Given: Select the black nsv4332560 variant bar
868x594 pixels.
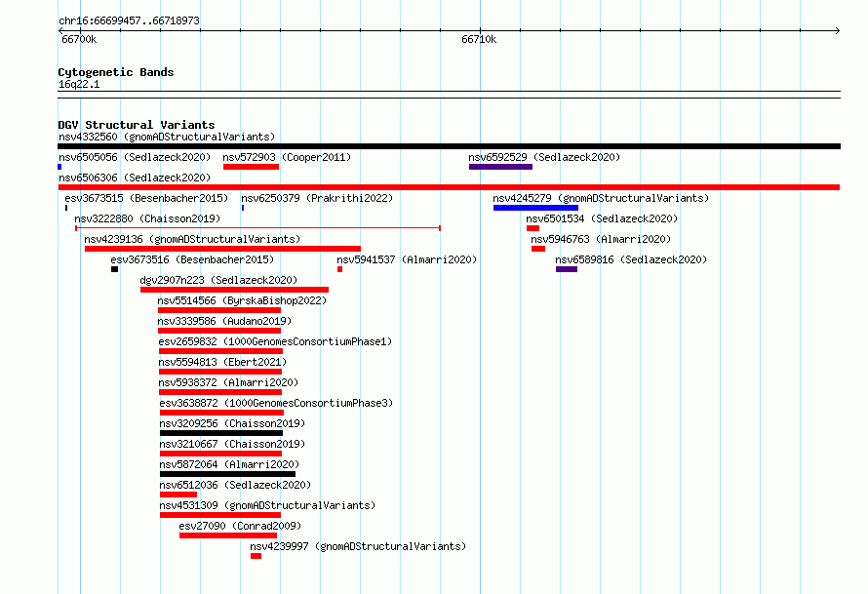Looking at the screenshot, I should [x=449, y=146].
